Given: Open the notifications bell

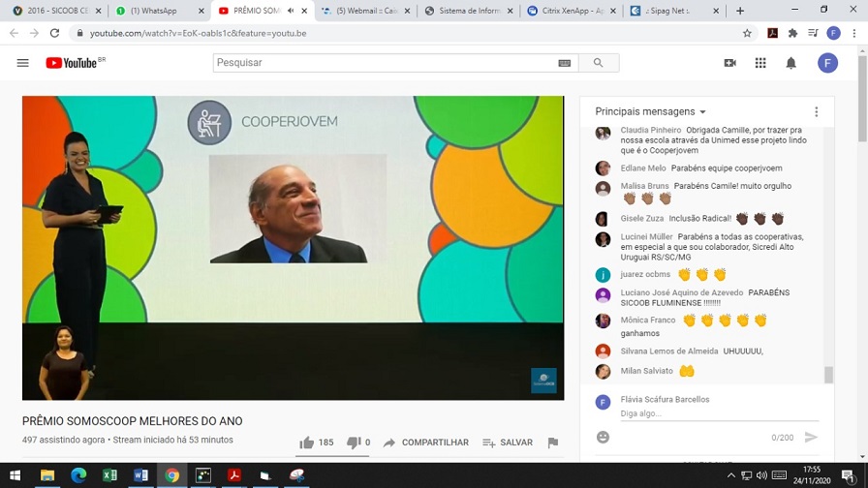Looking at the screenshot, I should coord(790,63).
